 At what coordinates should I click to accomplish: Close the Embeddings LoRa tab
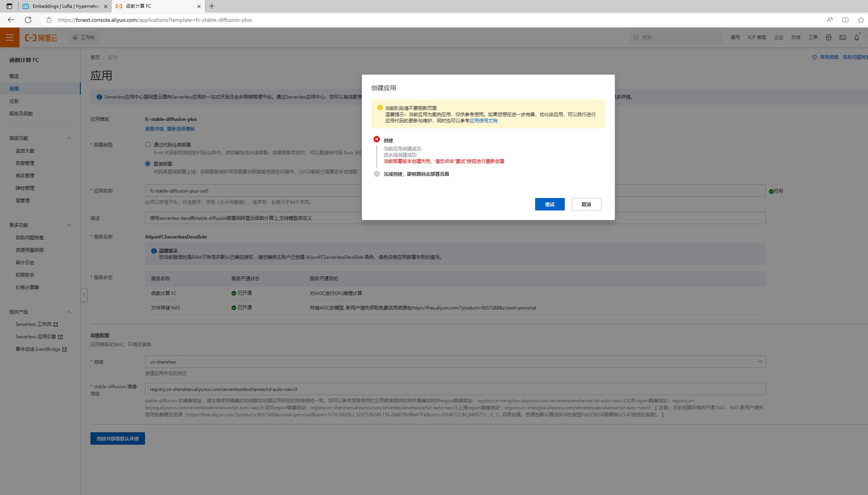[106, 6]
